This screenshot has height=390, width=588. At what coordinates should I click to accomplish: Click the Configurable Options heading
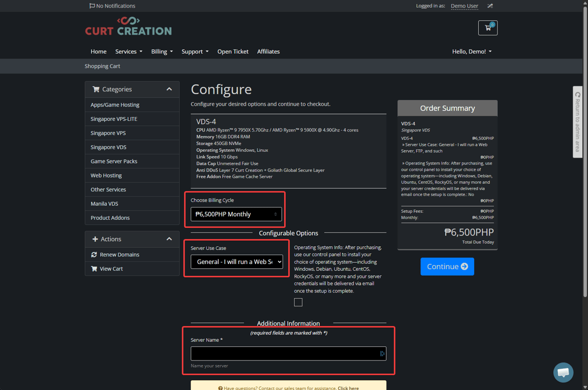(x=288, y=233)
